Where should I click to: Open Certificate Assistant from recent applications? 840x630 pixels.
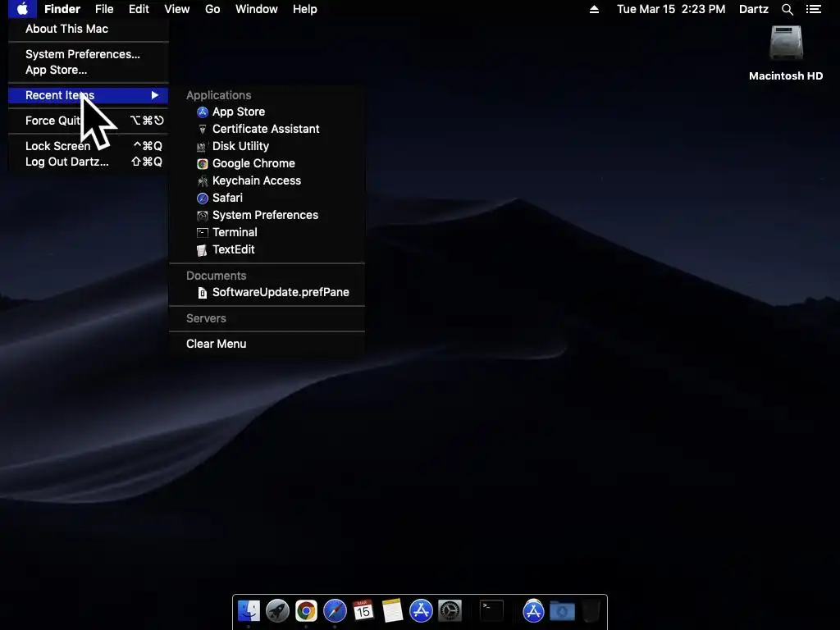pos(267,129)
